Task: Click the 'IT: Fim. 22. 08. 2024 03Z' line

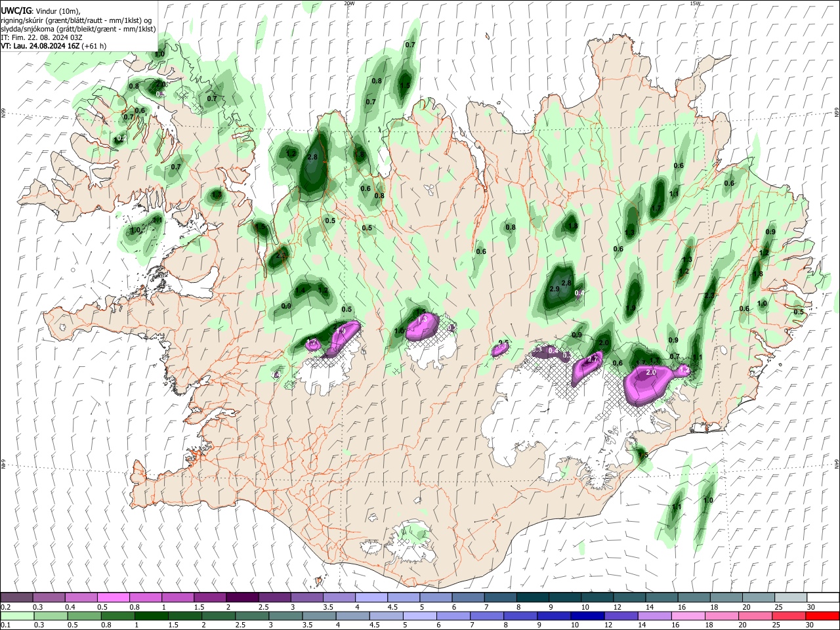Action: tap(42, 37)
